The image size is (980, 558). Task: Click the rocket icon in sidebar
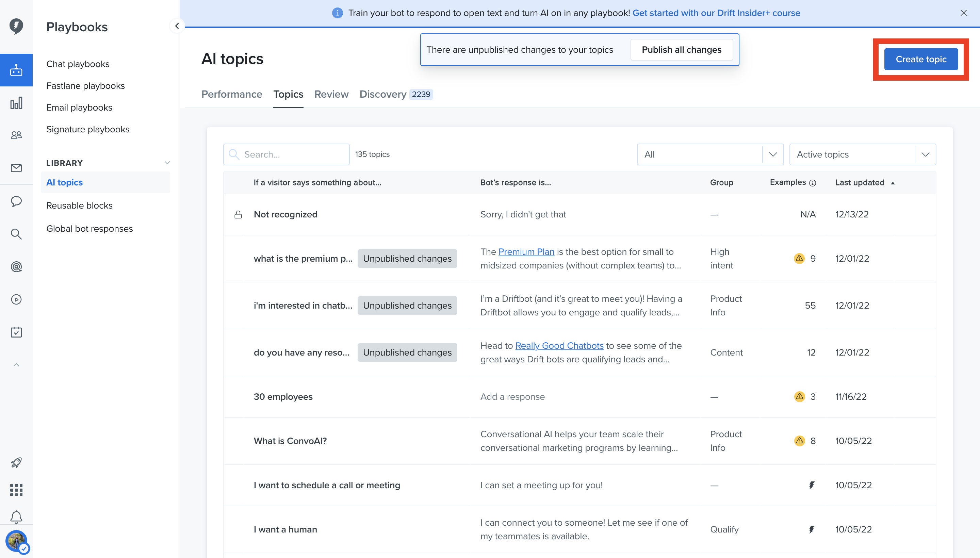click(x=16, y=463)
